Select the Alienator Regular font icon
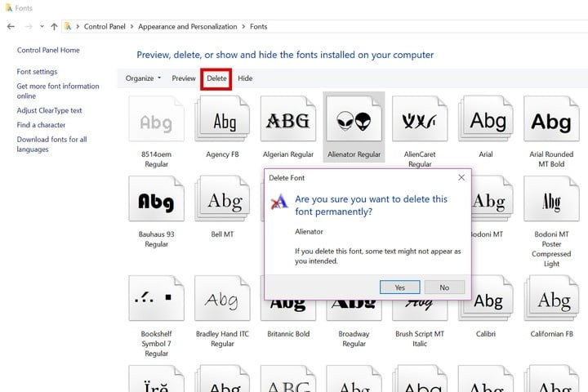 click(354, 119)
